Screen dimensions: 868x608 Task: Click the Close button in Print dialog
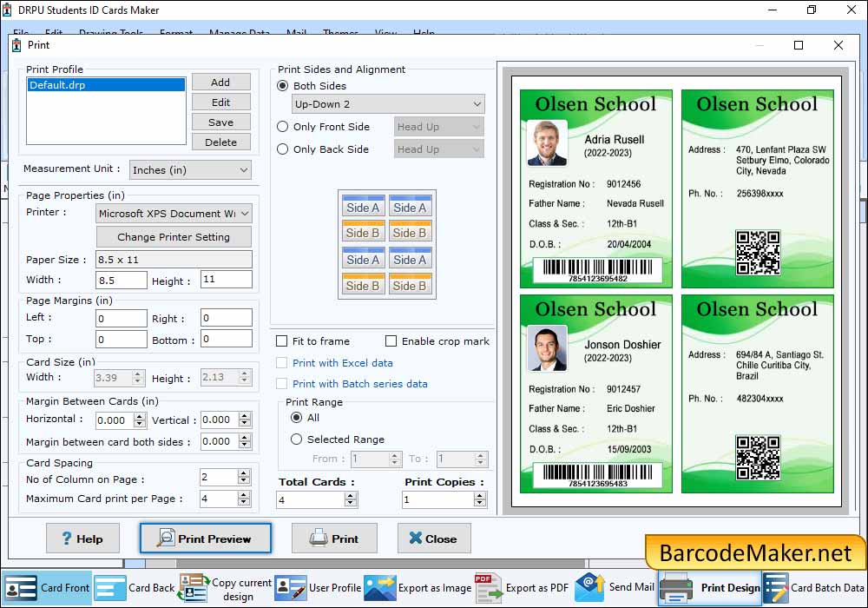tap(434, 539)
